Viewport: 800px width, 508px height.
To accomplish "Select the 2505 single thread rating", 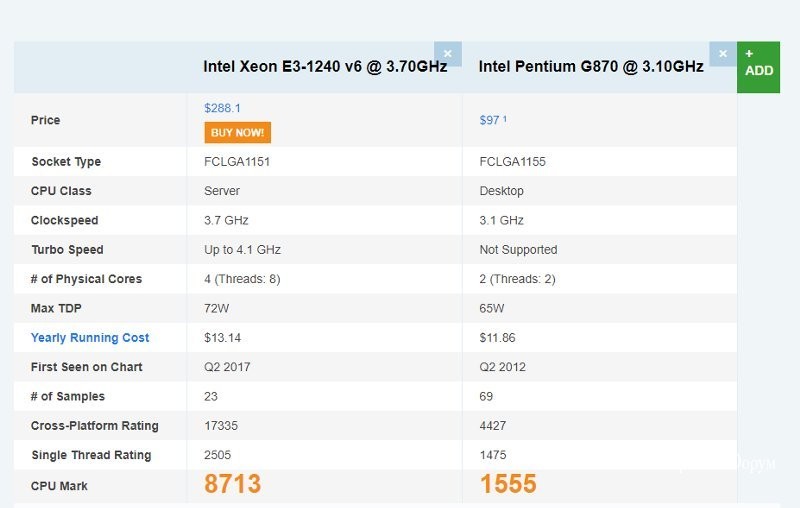I will point(217,455).
